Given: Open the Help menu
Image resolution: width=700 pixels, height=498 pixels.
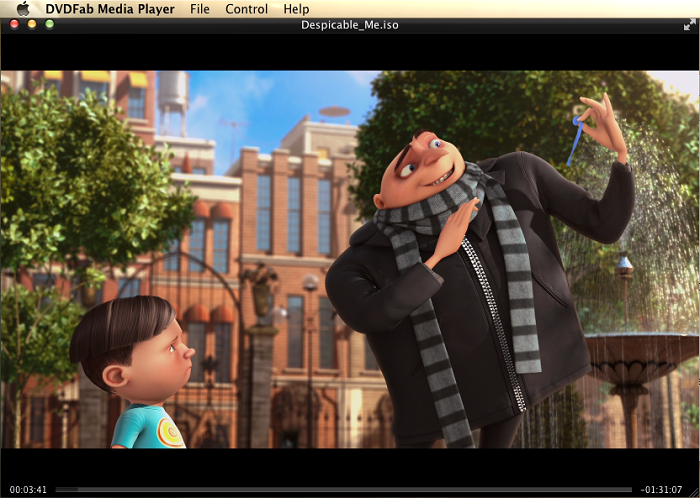Looking at the screenshot, I should [296, 9].
